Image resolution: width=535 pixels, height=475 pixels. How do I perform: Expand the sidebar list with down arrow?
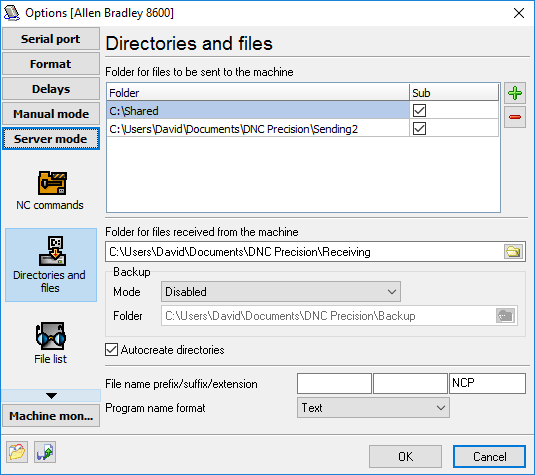(x=51, y=396)
